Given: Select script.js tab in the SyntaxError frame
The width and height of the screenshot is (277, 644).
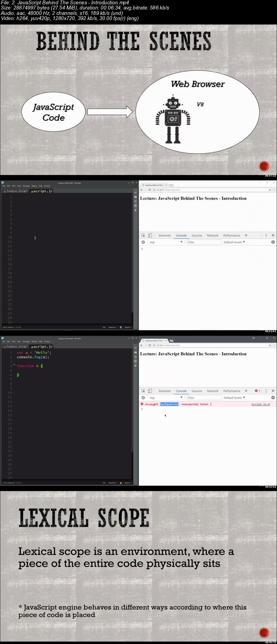Looking at the screenshot, I should point(41,346).
